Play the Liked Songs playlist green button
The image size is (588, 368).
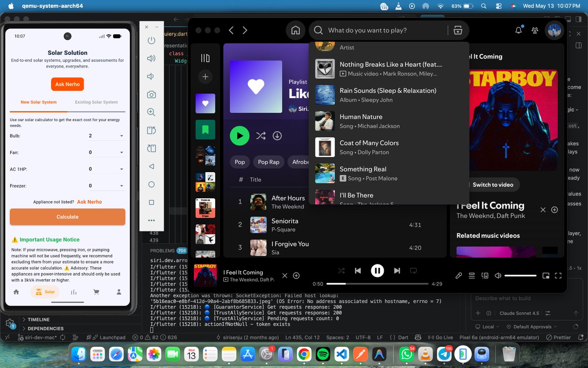coord(240,135)
